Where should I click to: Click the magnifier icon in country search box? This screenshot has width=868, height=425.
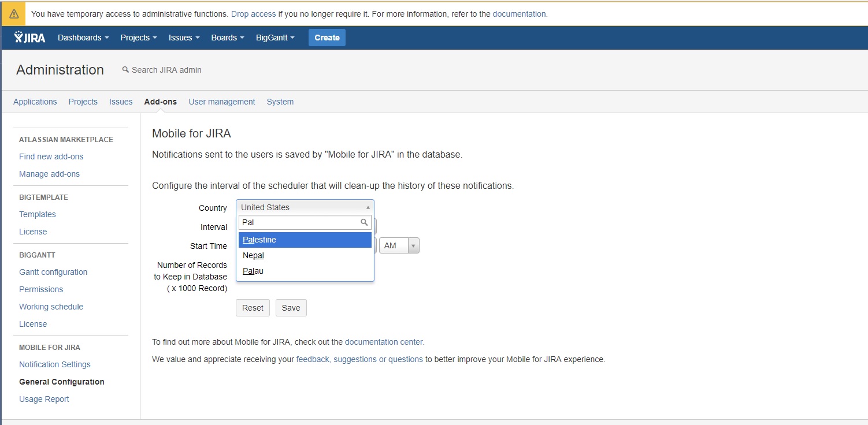(x=364, y=222)
